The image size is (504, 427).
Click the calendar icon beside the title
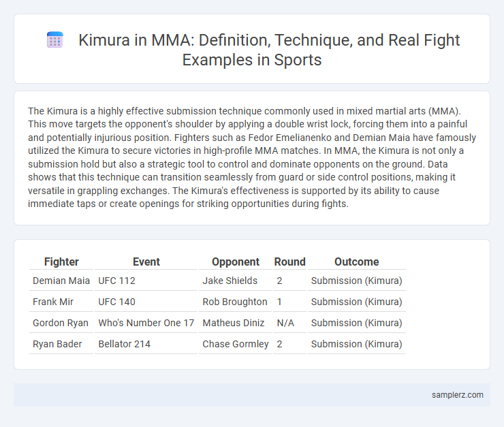tap(55, 40)
